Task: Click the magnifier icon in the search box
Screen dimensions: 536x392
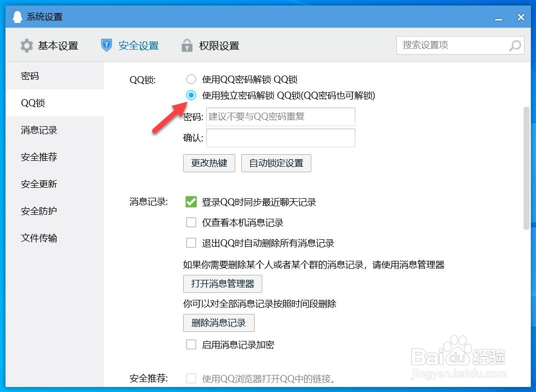Action: 514,46
